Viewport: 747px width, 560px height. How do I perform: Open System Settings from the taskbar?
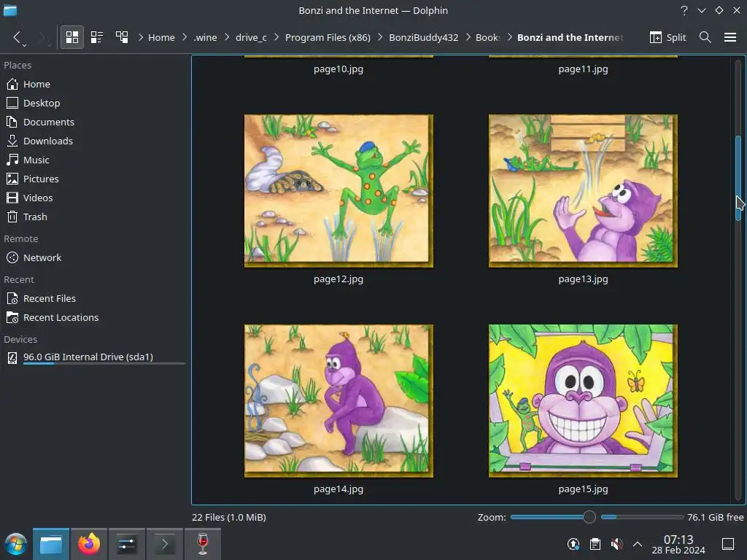coord(127,544)
